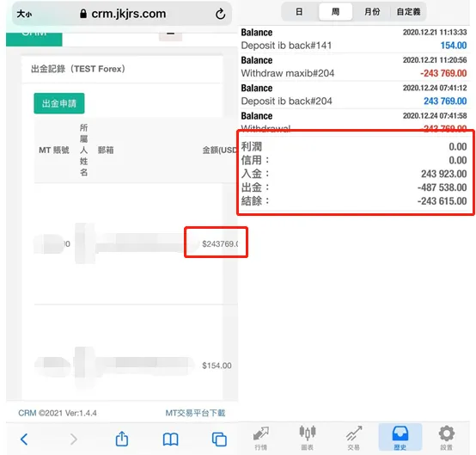Select the 周 period segment
This screenshot has height=455, width=476.
point(335,12)
